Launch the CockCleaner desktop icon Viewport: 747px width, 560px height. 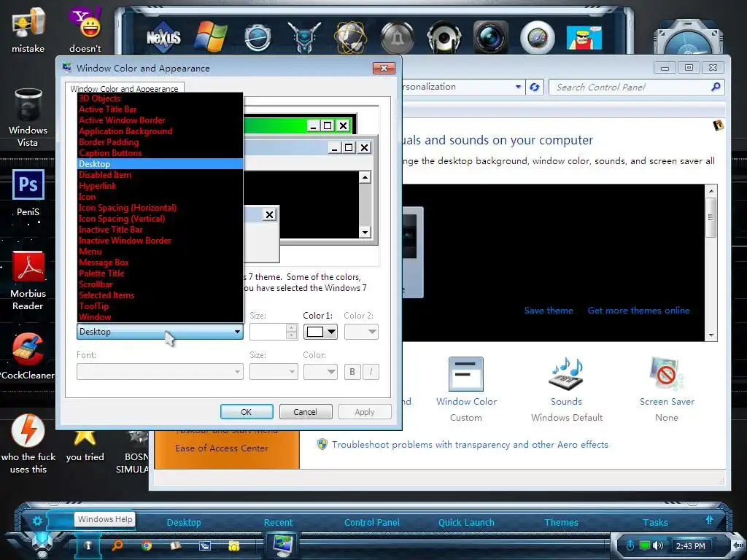coord(28,356)
